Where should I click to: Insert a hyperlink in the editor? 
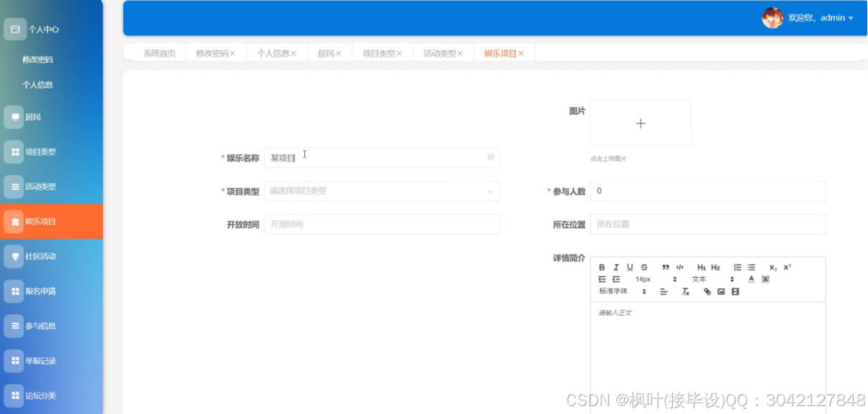(x=707, y=292)
